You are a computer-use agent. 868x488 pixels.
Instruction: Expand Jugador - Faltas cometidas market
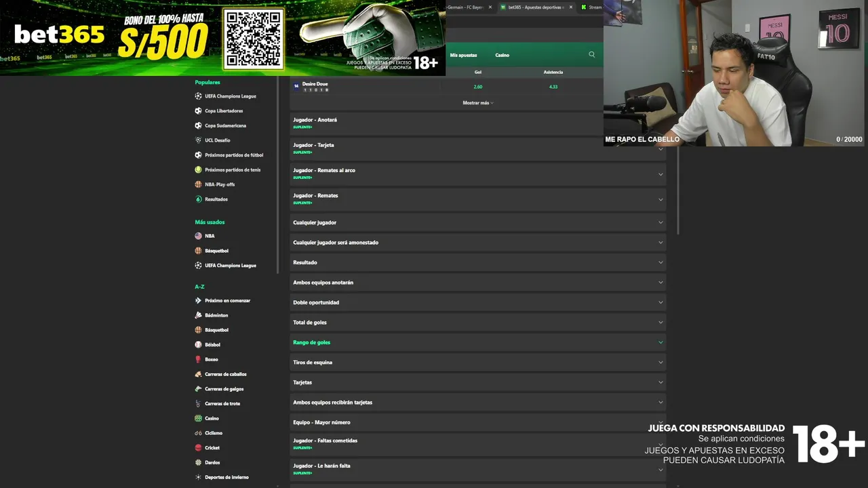pyautogui.click(x=478, y=443)
